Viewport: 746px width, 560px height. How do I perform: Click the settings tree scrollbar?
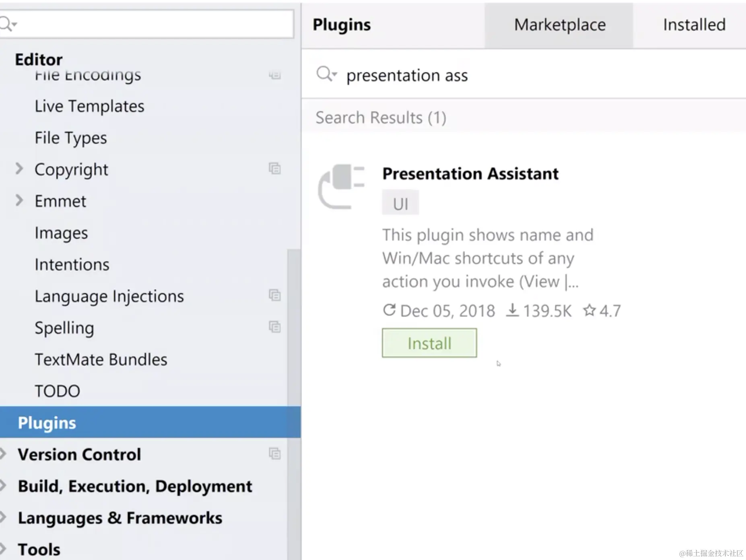pyautogui.click(x=294, y=322)
